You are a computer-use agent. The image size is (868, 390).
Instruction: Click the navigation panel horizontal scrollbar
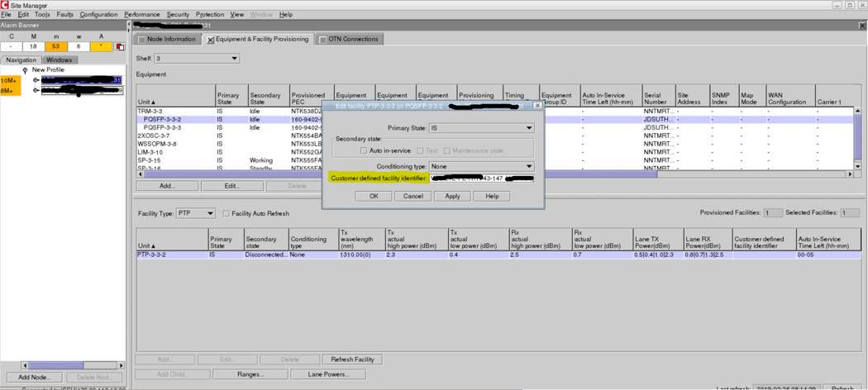[x=55, y=366]
